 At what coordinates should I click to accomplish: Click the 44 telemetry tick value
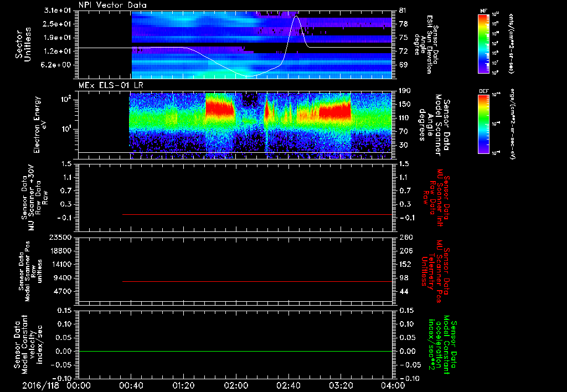point(403,291)
